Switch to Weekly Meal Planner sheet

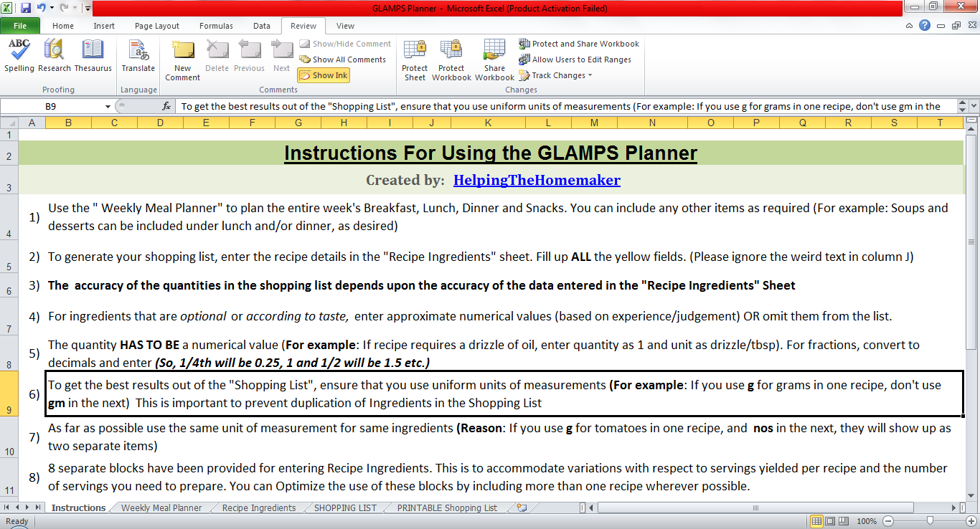161,507
